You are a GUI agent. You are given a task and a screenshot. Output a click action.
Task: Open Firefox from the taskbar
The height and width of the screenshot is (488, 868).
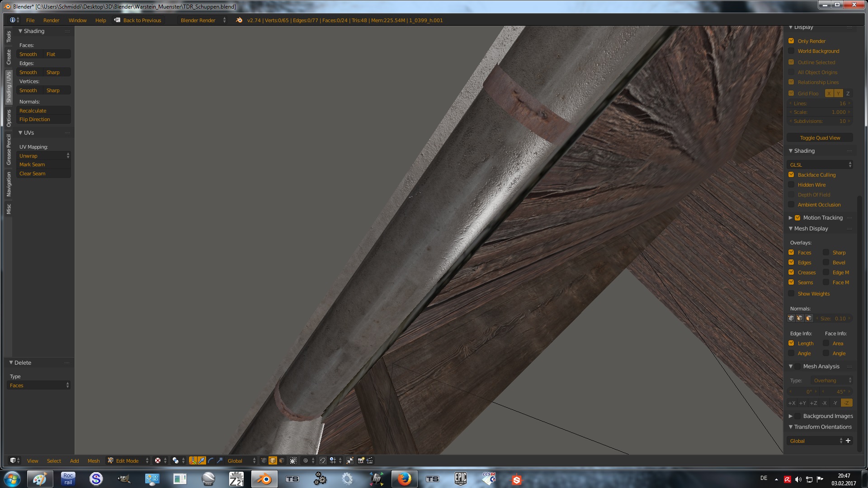click(x=404, y=479)
